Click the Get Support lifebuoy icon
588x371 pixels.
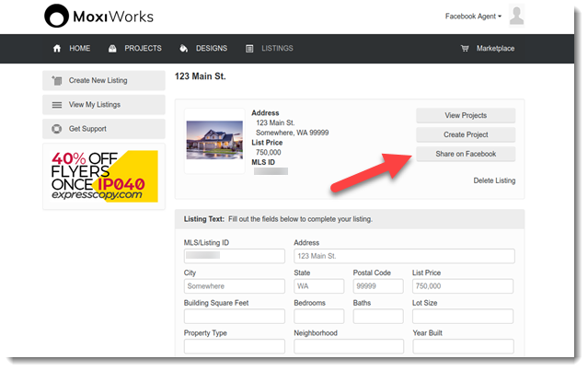point(57,129)
